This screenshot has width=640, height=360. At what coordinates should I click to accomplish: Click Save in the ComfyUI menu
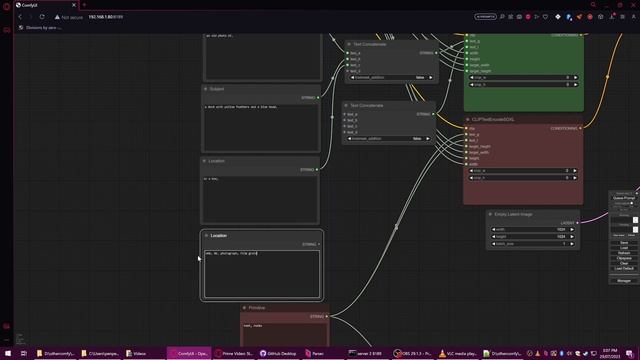point(624,243)
